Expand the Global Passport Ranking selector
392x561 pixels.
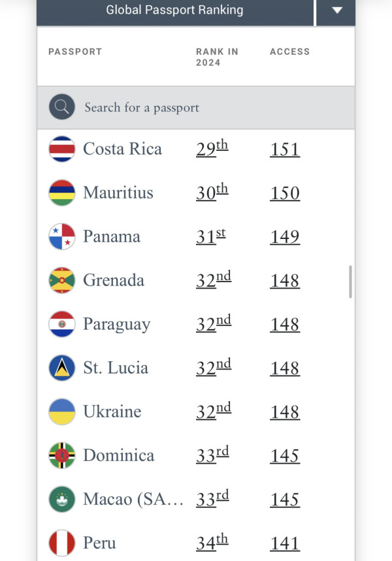tap(174, 10)
